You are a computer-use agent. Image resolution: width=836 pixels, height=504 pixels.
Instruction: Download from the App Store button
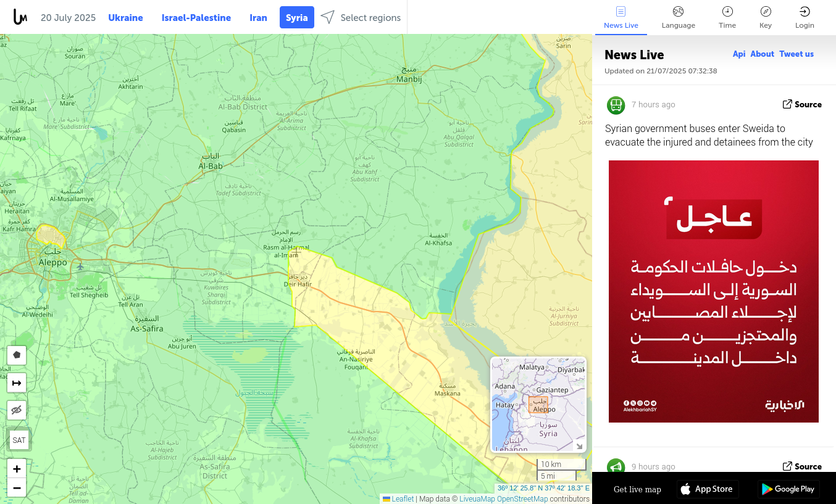point(708,489)
